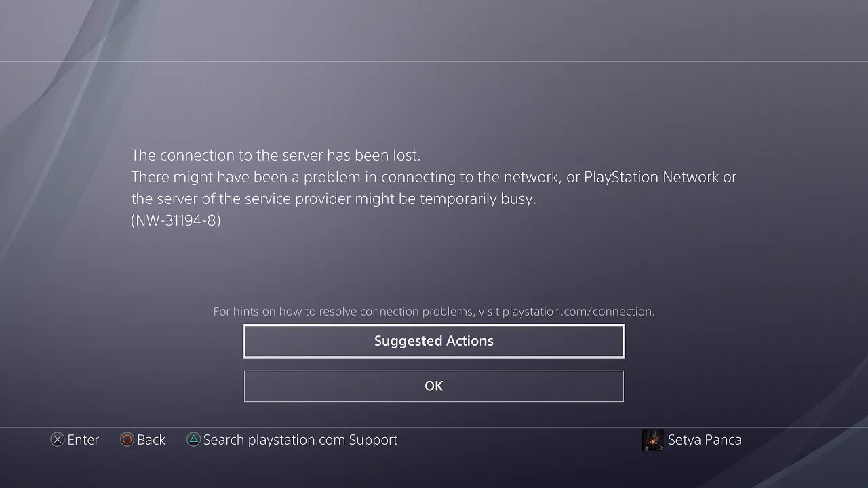Click the Enter label in the footer
This screenshot has width=868, height=488.
pyautogui.click(x=83, y=440)
